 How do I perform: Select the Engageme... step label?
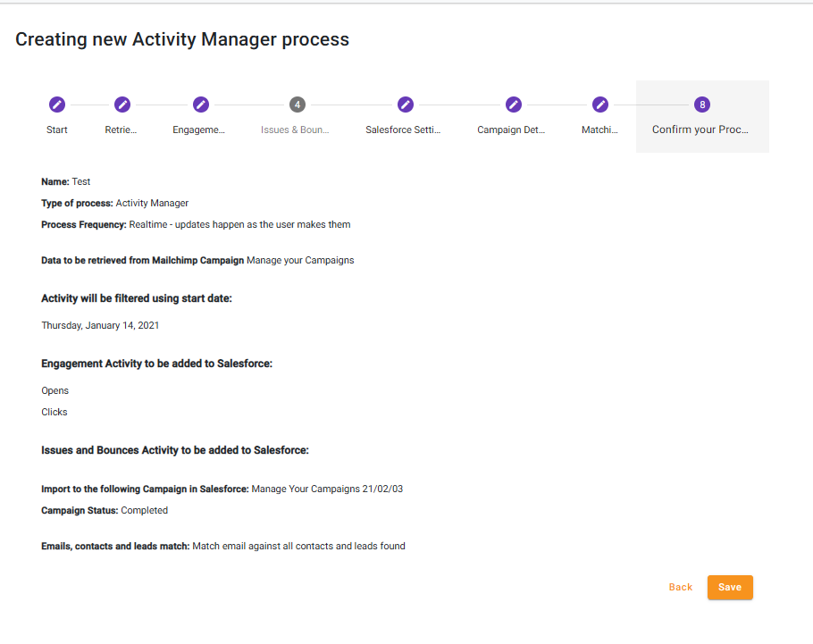click(x=199, y=130)
